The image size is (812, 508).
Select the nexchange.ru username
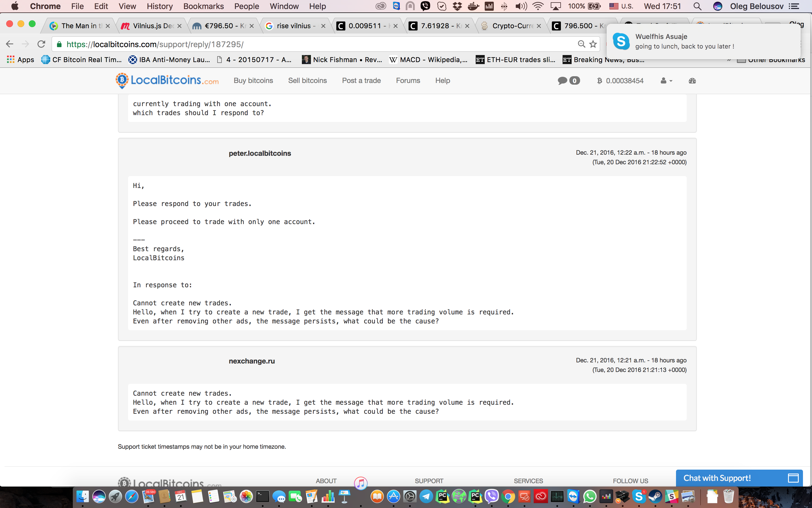coord(252,361)
